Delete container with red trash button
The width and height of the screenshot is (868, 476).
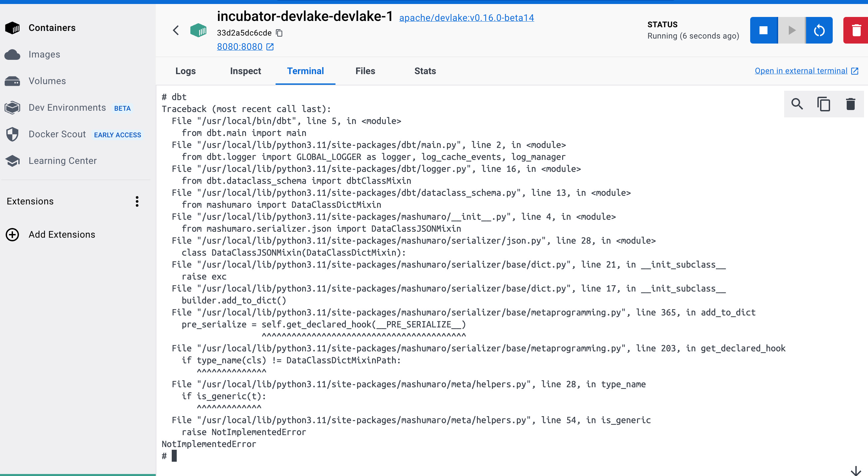click(x=856, y=30)
